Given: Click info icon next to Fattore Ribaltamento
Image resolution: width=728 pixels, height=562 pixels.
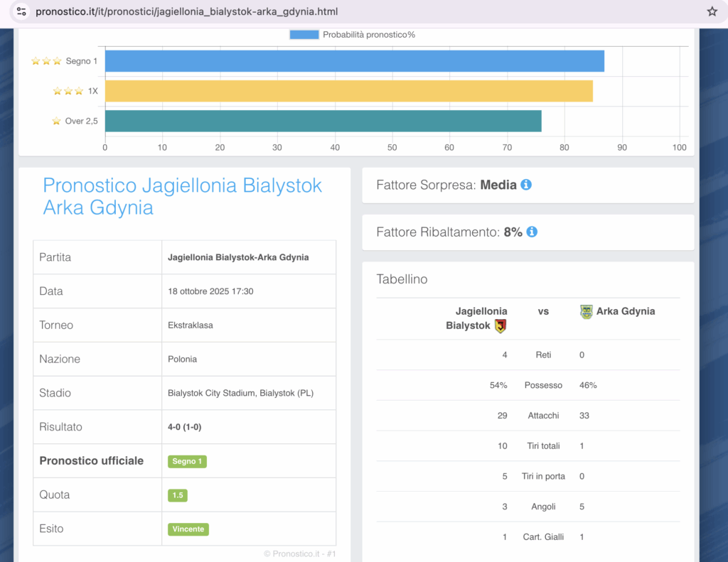Looking at the screenshot, I should pos(532,232).
